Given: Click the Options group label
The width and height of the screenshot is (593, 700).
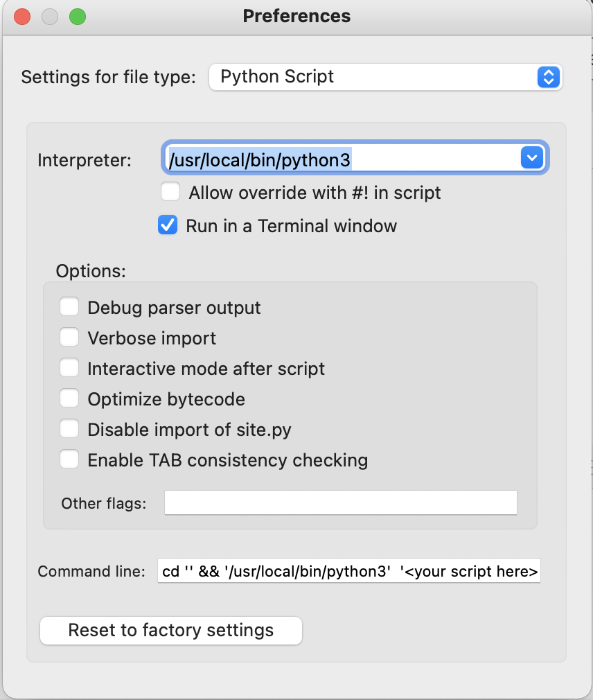Looking at the screenshot, I should pos(91,270).
